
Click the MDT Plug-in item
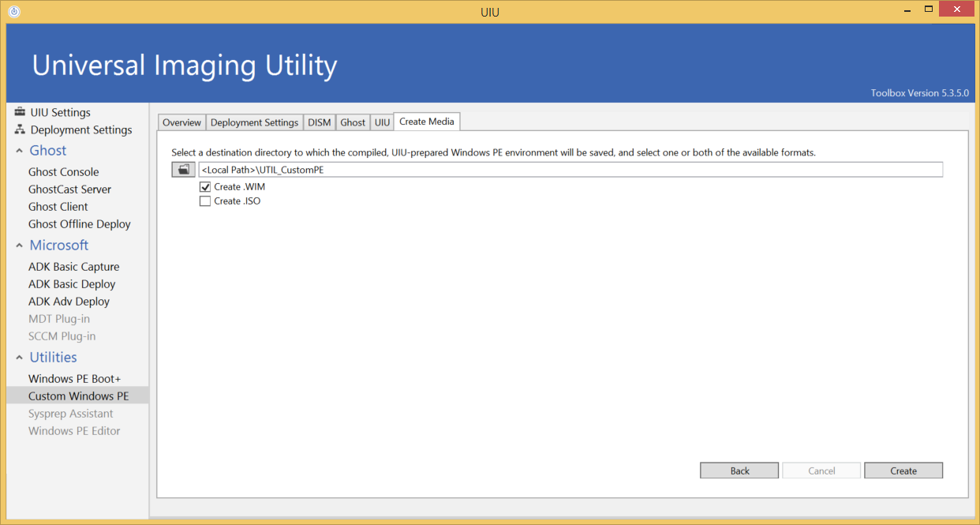(x=59, y=319)
